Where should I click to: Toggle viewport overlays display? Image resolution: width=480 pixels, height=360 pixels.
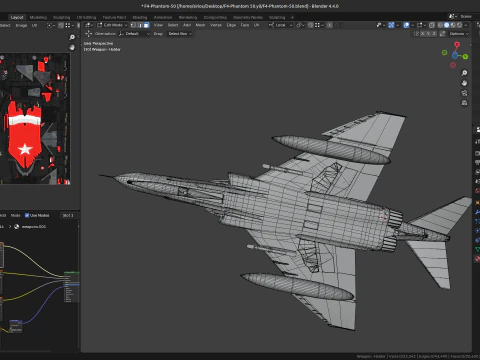[406, 25]
